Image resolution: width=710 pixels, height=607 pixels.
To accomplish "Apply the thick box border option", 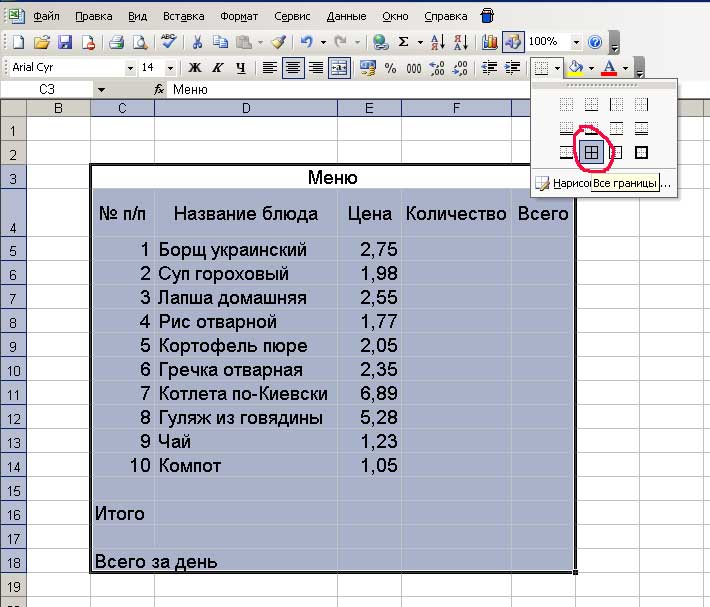I will 641,153.
